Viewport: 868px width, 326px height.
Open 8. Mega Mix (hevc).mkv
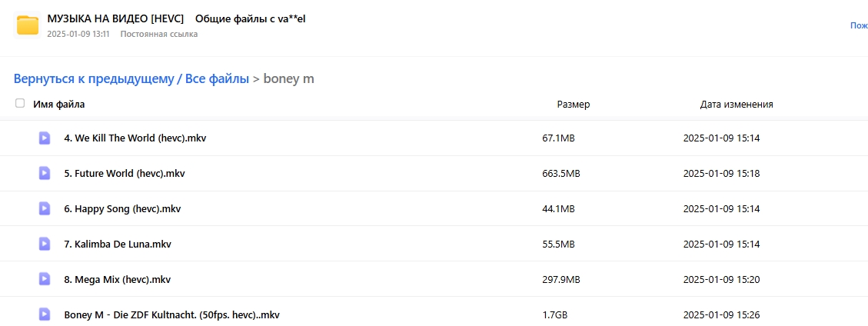tap(118, 280)
